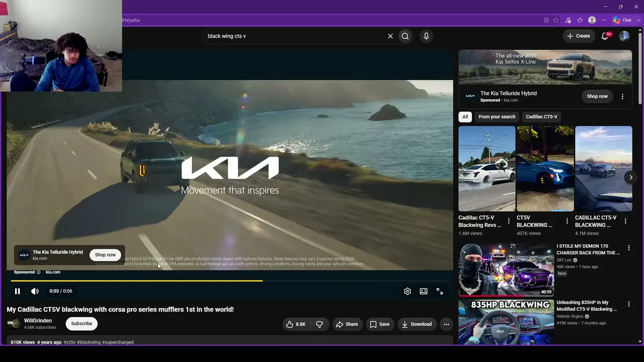
Task: Start voice search with the microphone
Action: click(426, 36)
